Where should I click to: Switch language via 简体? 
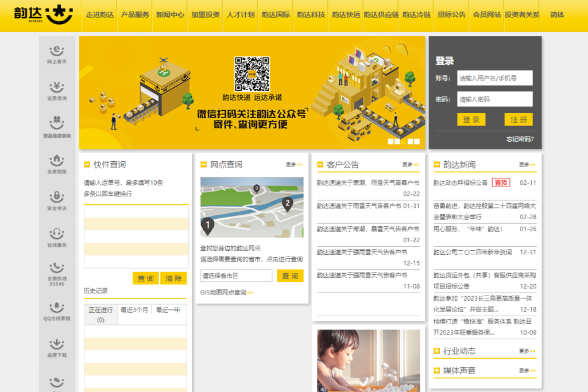557,15
